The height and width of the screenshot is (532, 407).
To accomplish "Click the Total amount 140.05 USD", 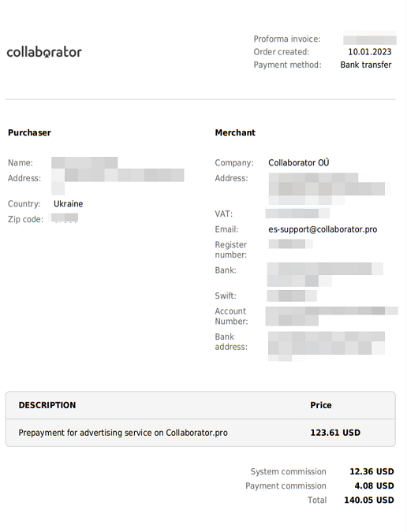I will click(369, 500).
